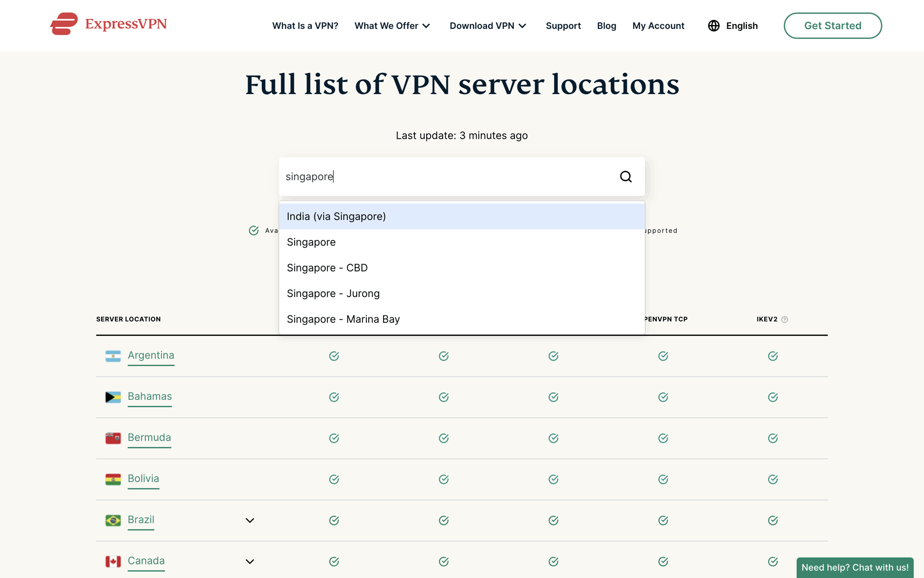Click Bolivia's IKEv2 checkmark icon
Viewport: 924px width, 578px height.
point(773,479)
